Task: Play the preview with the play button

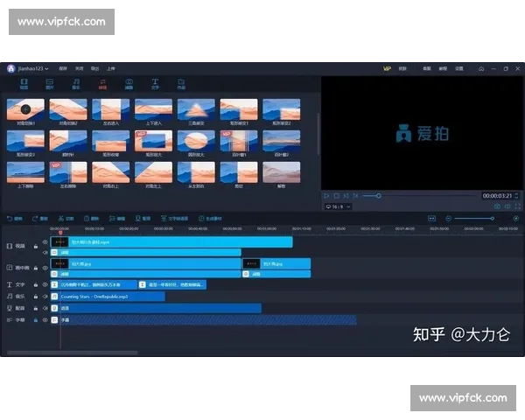Action: [326, 196]
